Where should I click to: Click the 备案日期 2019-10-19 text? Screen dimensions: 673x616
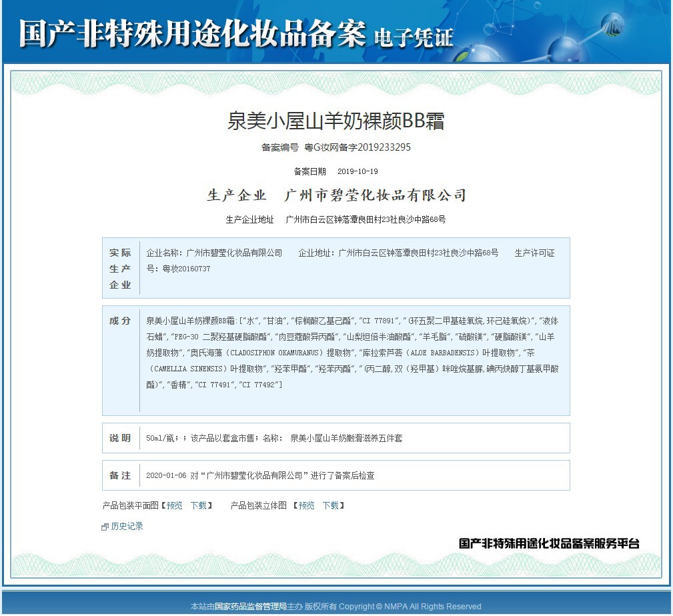click(x=336, y=171)
